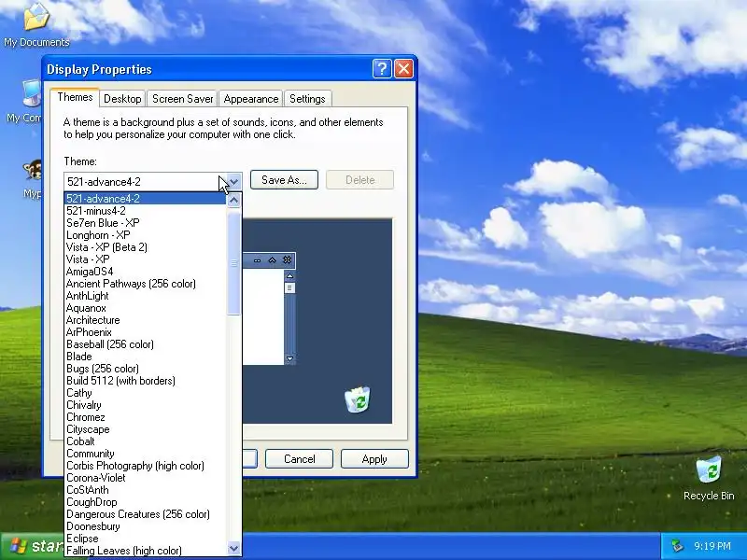This screenshot has height=560, width=747.
Task: Pick the Aquanox theme
Action: (146, 308)
